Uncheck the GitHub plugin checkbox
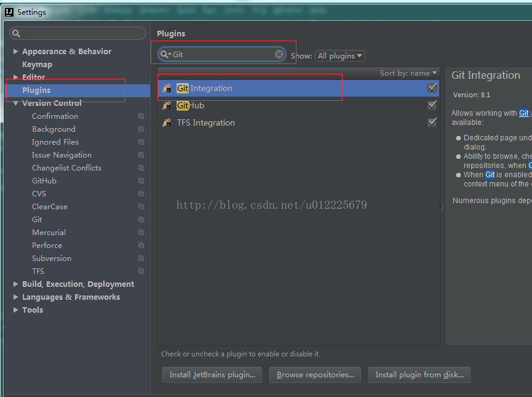This screenshot has width=532, height=397. [x=432, y=105]
